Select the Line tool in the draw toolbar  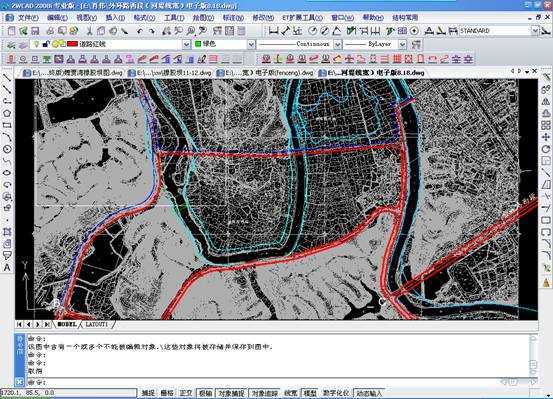coord(7,78)
